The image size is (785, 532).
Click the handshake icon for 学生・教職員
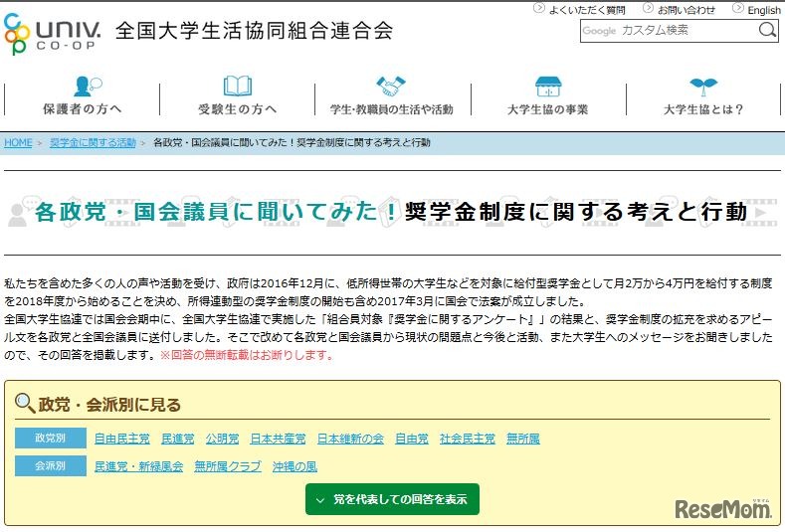[x=390, y=86]
